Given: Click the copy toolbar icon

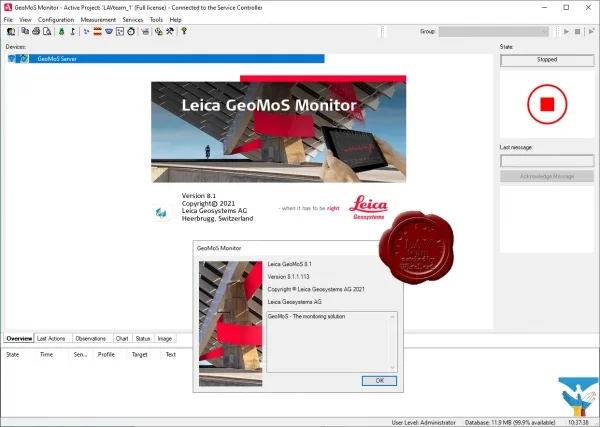Looking at the screenshot, I should point(25,31).
